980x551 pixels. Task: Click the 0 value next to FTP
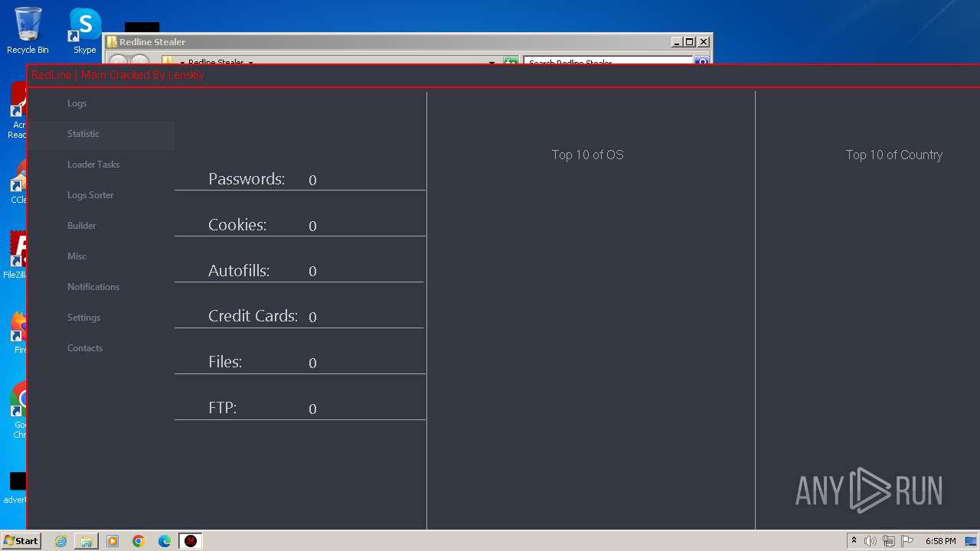tap(312, 409)
